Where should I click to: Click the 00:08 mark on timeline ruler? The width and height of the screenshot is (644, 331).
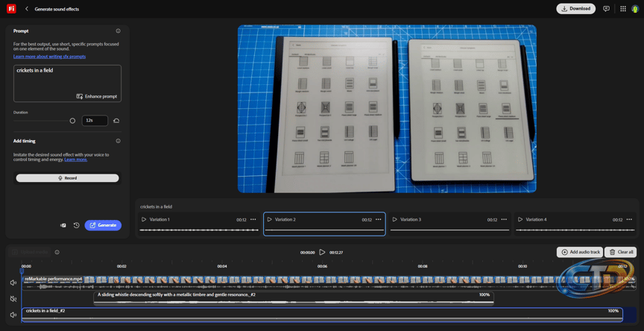pos(423,266)
